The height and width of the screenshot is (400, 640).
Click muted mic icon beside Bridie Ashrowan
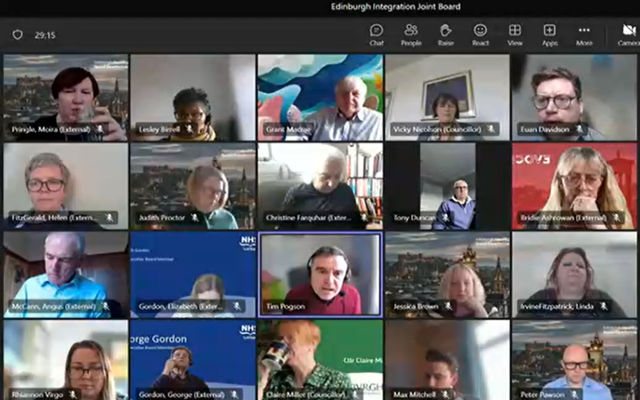click(x=616, y=218)
